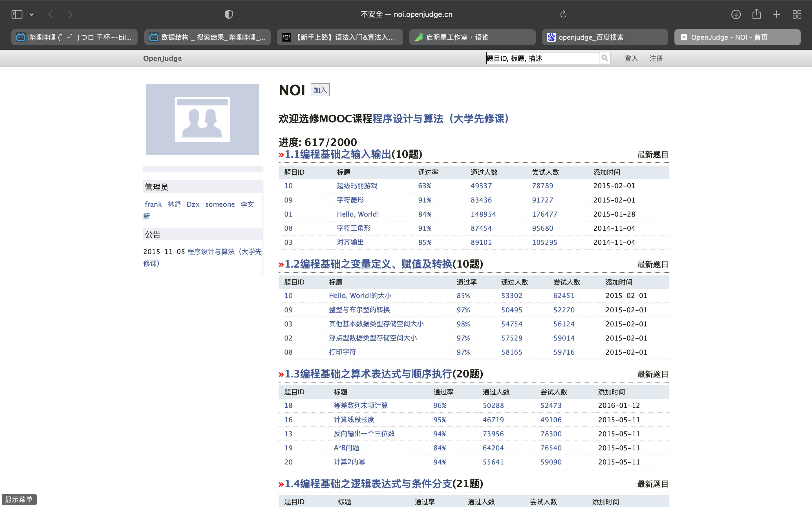Open the 登入 login link

[631, 58]
